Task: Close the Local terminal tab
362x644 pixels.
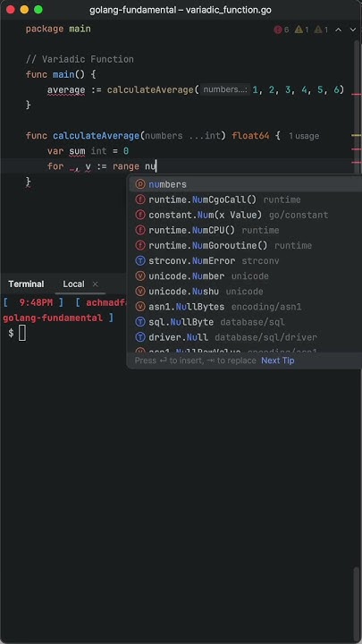Action: [x=96, y=284]
